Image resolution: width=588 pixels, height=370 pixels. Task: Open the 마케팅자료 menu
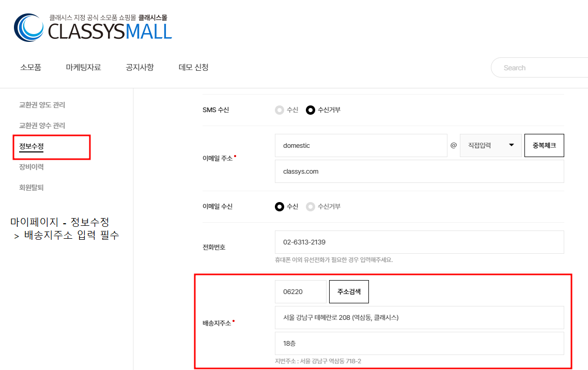click(83, 67)
